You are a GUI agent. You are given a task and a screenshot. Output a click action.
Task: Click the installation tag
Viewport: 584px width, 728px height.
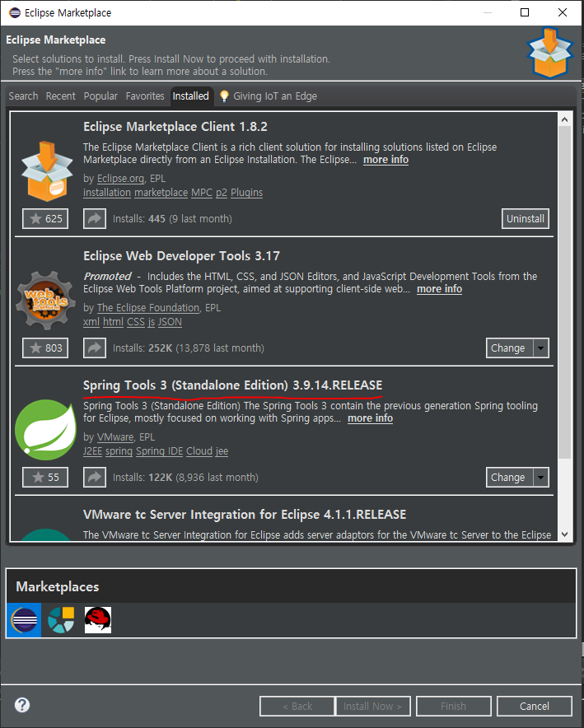pyautogui.click(x=107, y=193)
